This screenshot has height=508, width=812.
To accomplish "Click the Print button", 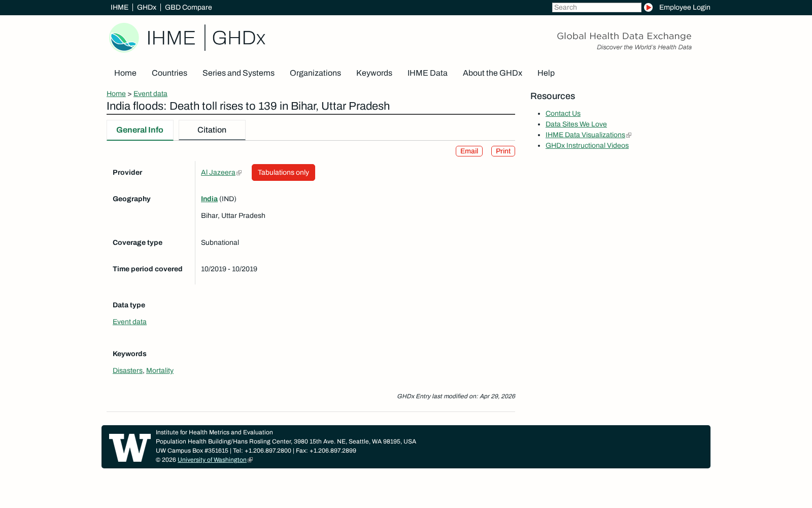I will click(x=503, y=151).
